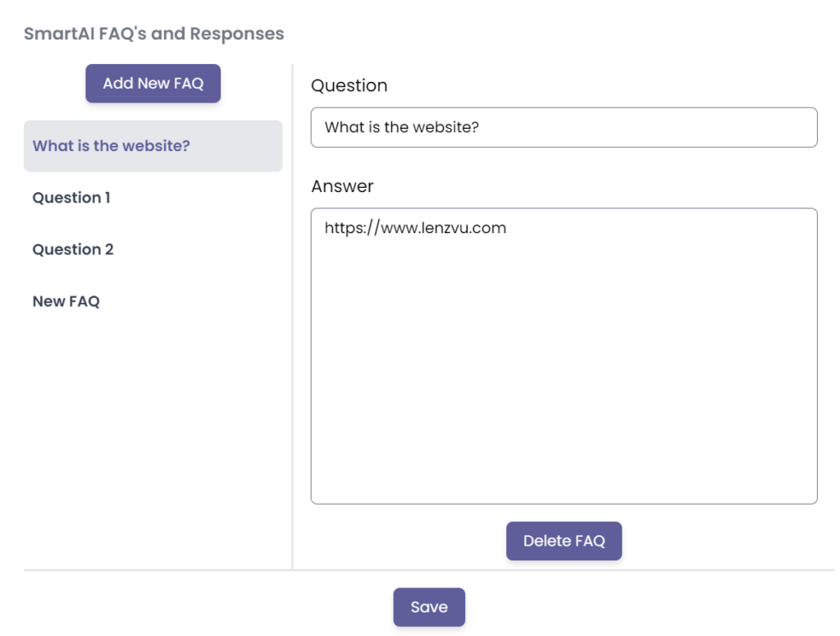Screen dimensions: 840x636
Task: Click the vertical divider beside the FAQ list
Action: [292, 328]
